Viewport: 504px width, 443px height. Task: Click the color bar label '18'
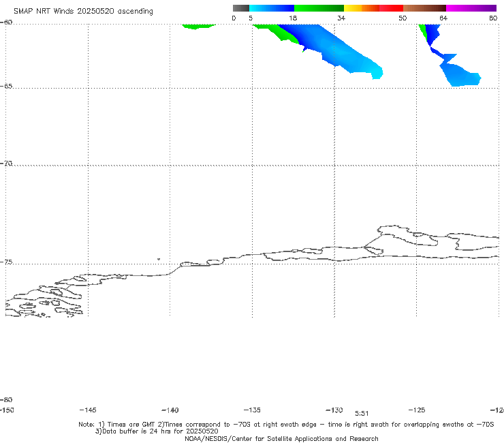click(x=293, y=18)
